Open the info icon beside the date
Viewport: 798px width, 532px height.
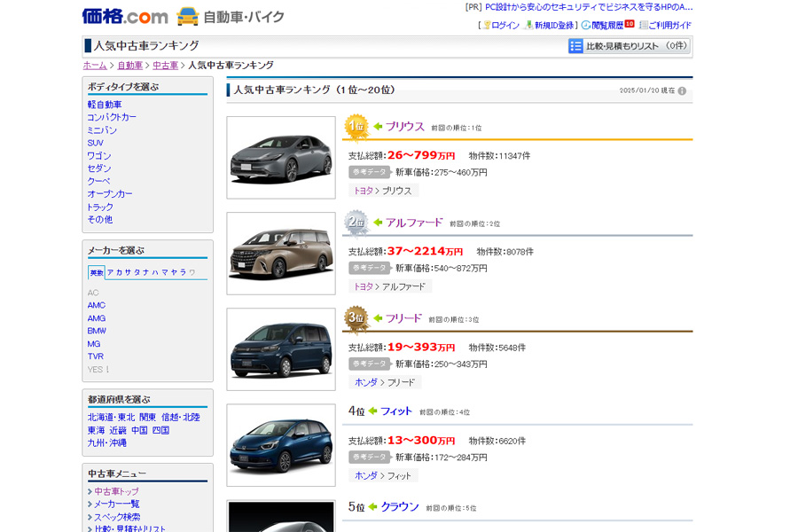[x=682, y=90]
